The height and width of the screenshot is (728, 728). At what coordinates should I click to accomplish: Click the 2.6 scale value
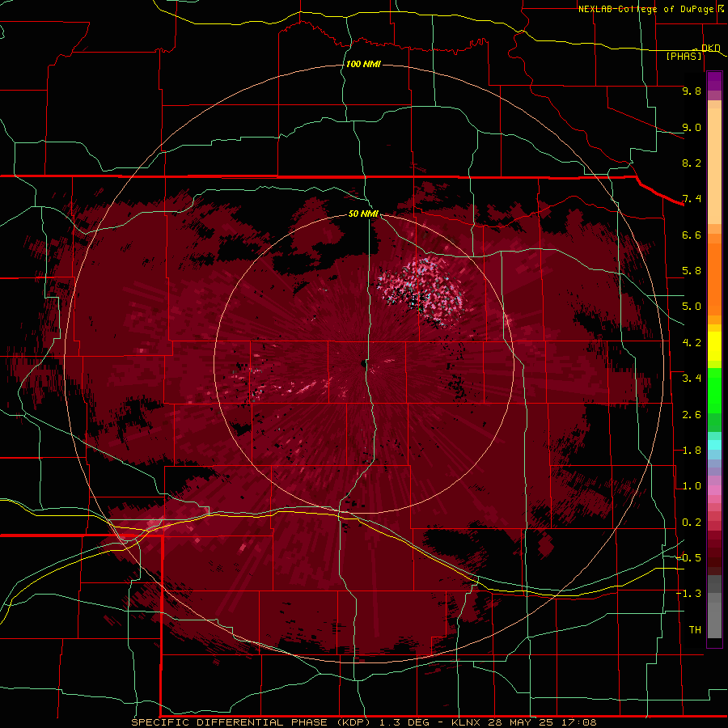point(692,415)
